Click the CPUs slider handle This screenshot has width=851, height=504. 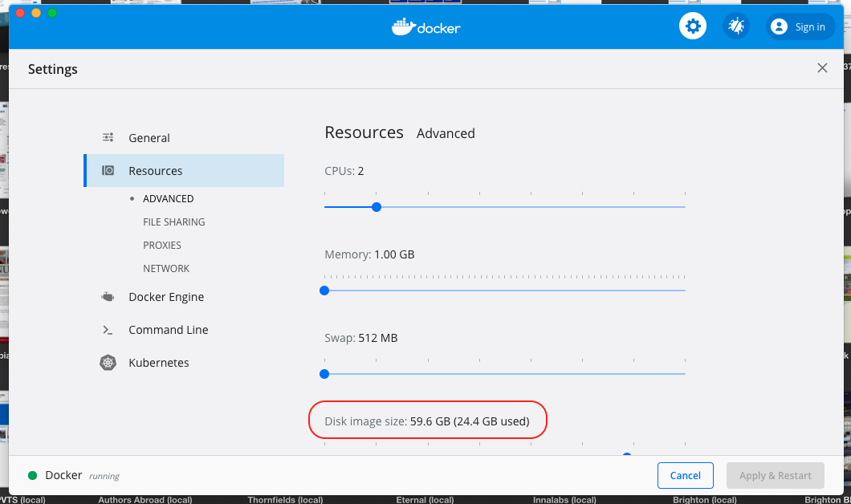point(376,207)
